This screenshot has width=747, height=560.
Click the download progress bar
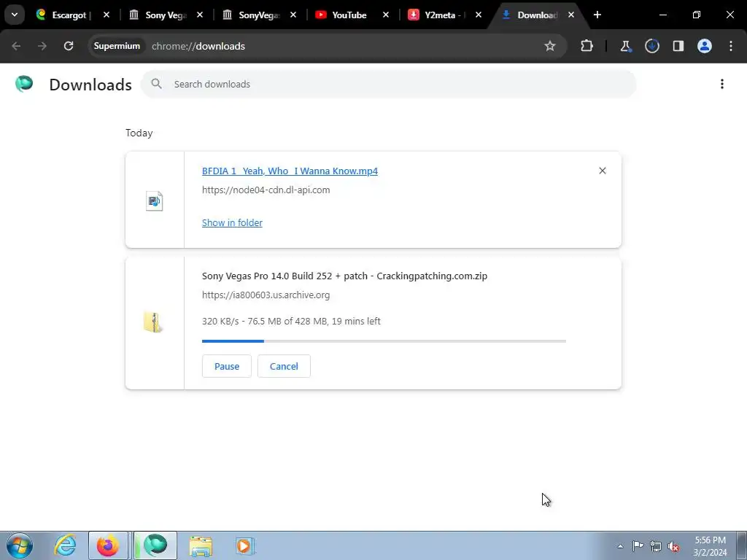(x=384, y=341)
